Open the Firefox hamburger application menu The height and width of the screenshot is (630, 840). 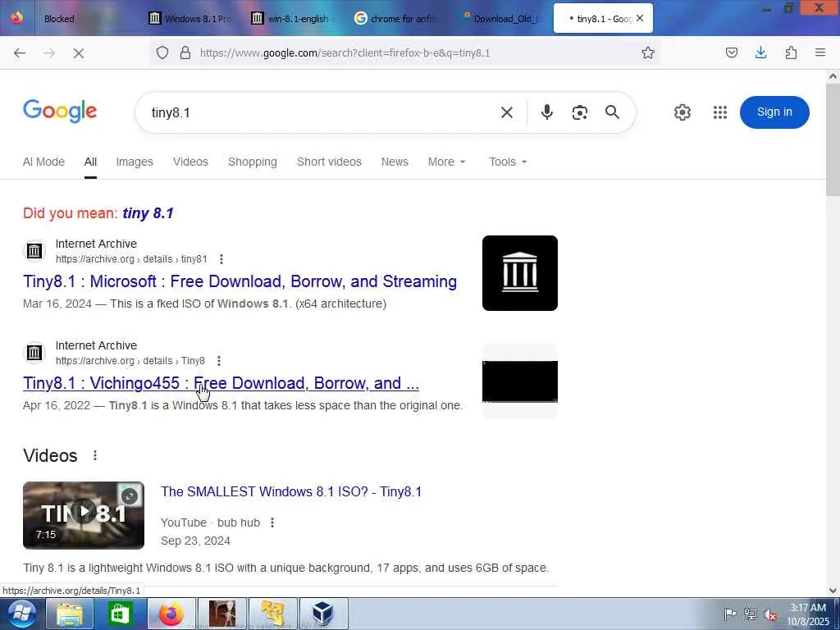click(x=820, y=52)
